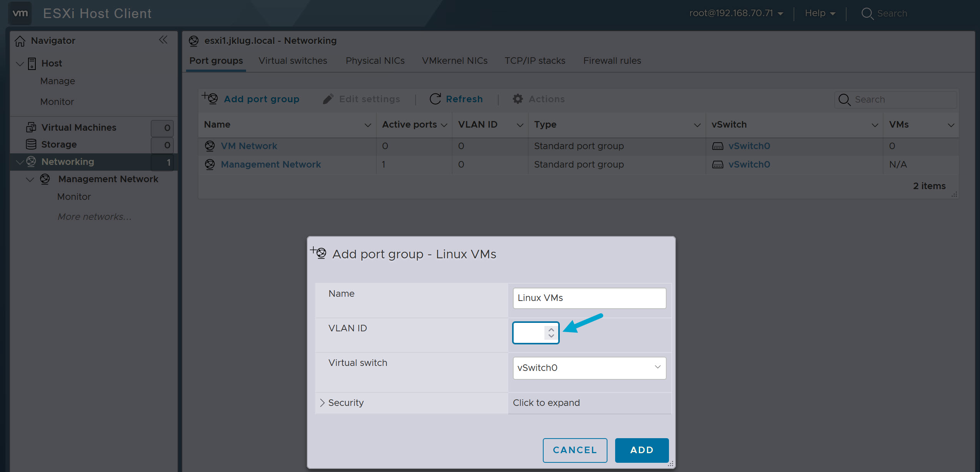Open the VM Network port group link

[x=249, y=146]
